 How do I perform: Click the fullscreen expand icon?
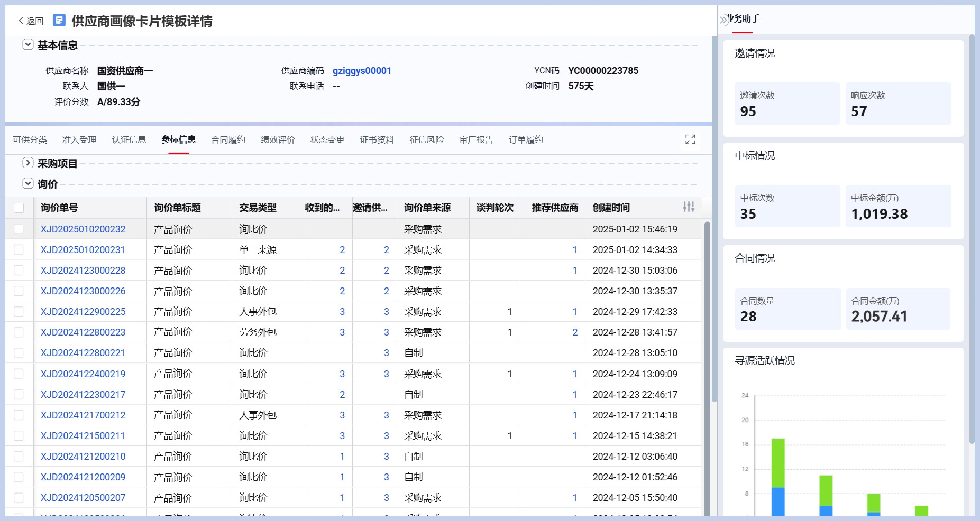690,139
